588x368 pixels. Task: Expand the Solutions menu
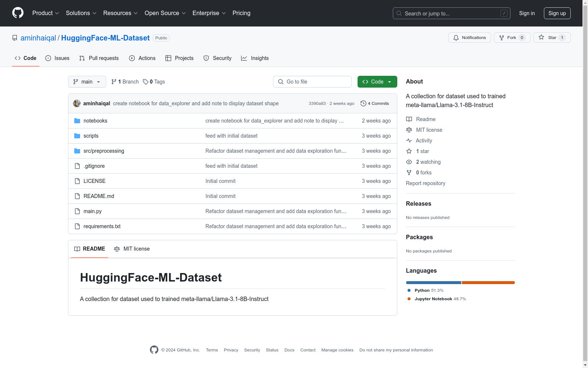[x=81, y=13]
